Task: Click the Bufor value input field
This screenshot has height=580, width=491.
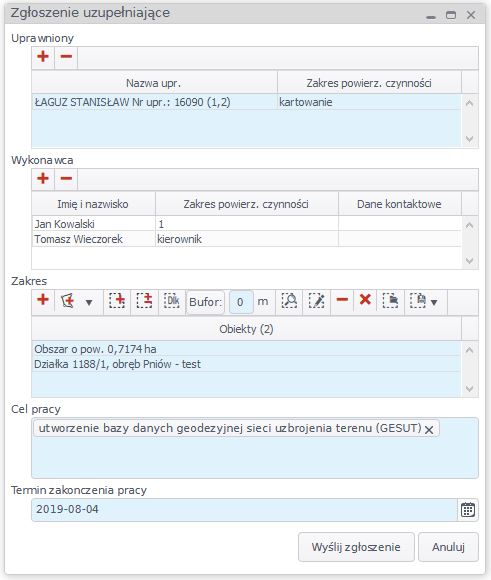Action: click(x=241, y=302)
